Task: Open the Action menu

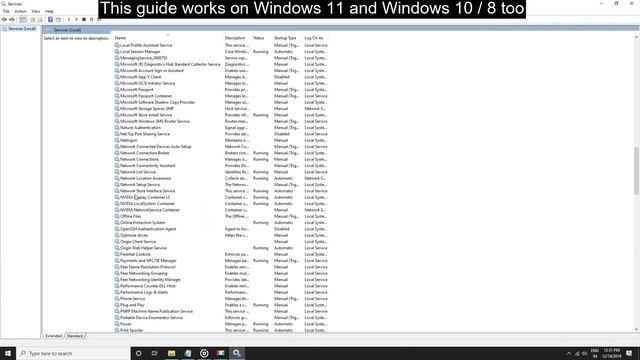Action: pyautogui.click(x=20, y=11)
